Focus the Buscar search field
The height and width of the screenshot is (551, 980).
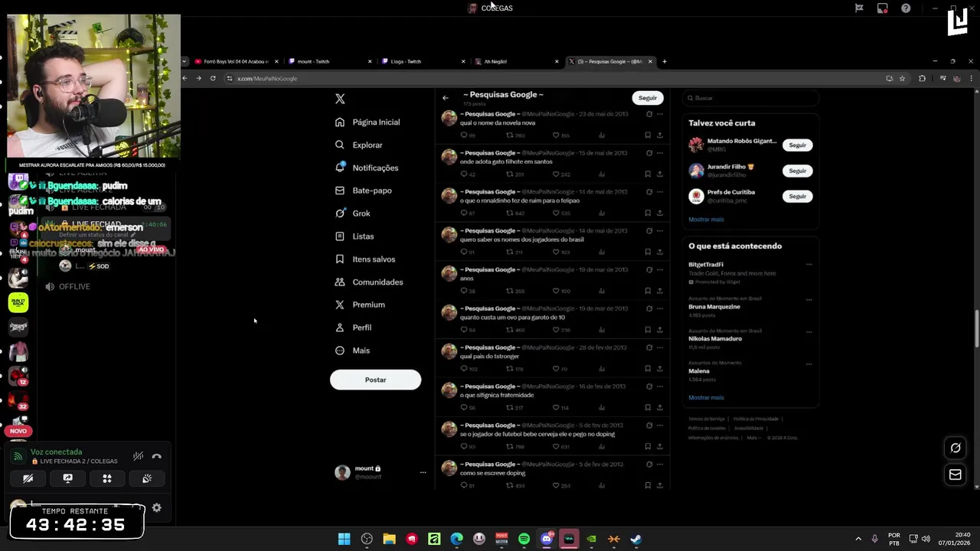(x=750, y=98)
